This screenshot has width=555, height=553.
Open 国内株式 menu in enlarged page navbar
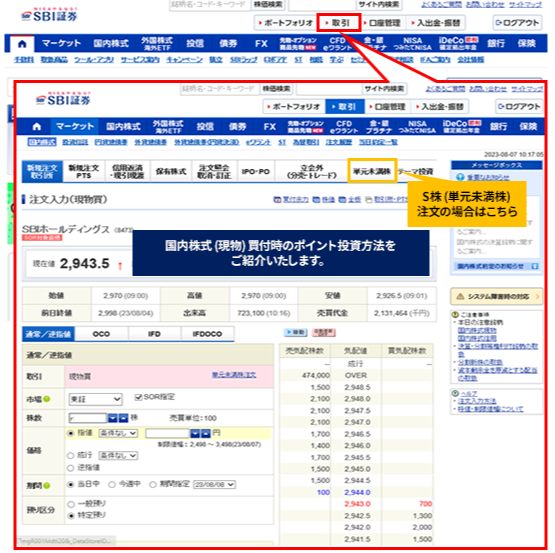click(x=123, y=126)
